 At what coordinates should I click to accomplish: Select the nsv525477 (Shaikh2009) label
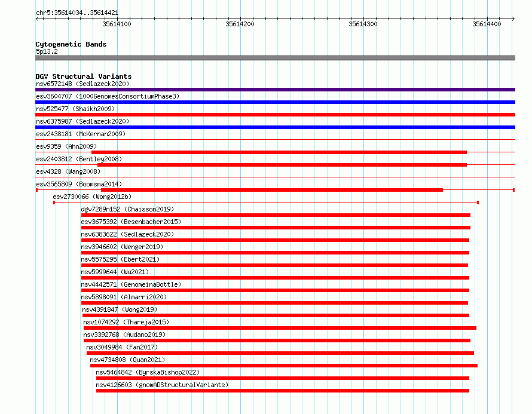75,109
